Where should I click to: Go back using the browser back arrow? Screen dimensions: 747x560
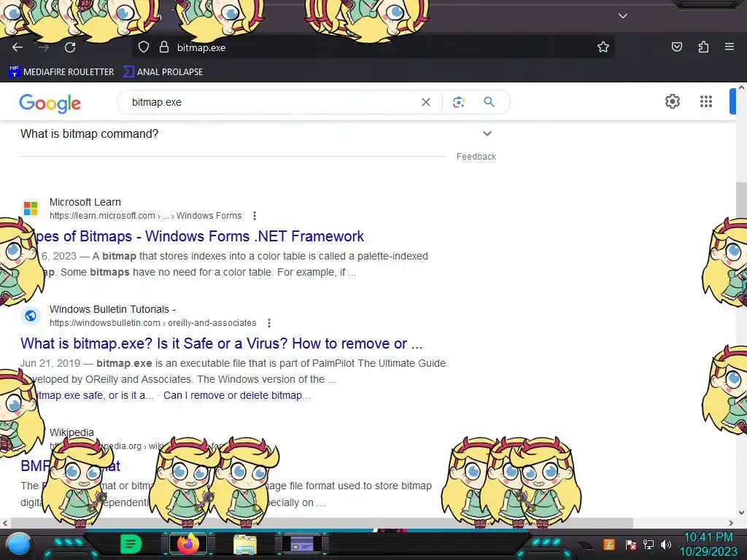18,47
